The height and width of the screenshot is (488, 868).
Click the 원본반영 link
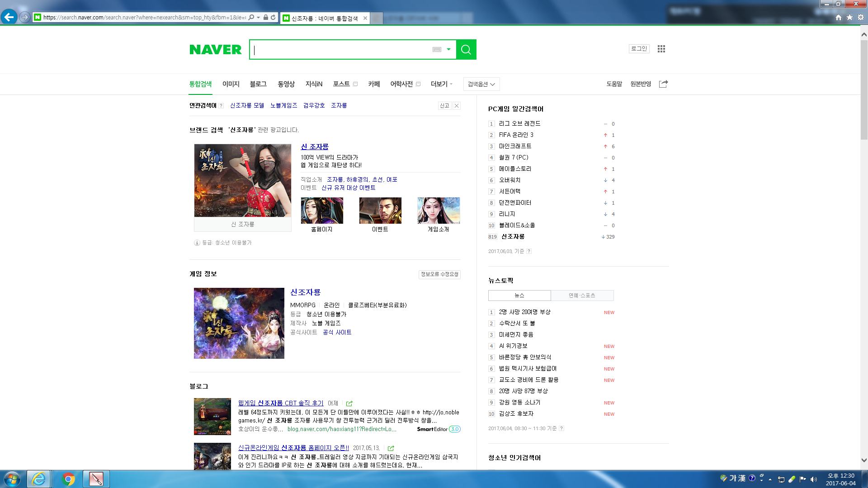641,84
